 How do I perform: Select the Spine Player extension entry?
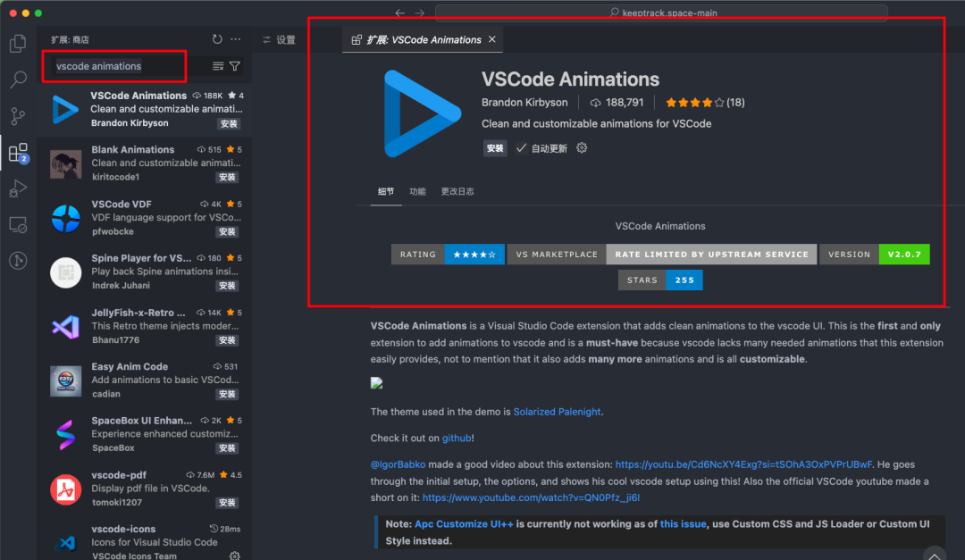coord(145,272)
